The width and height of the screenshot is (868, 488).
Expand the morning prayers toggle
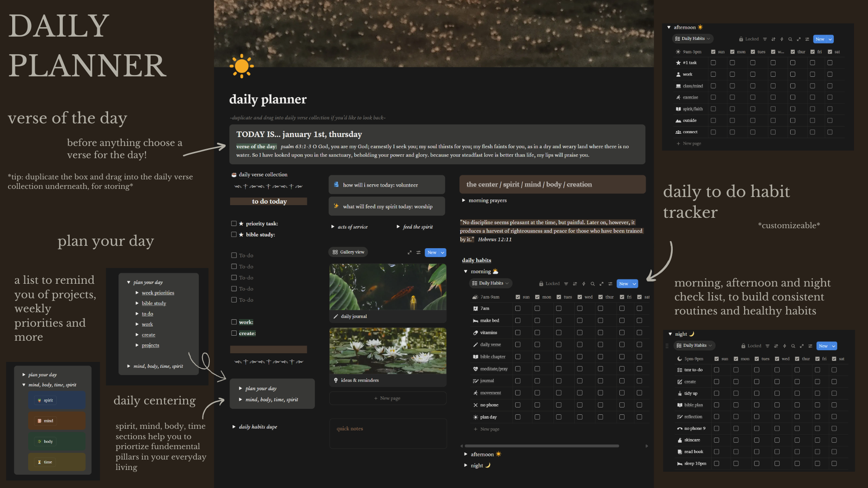464,200
